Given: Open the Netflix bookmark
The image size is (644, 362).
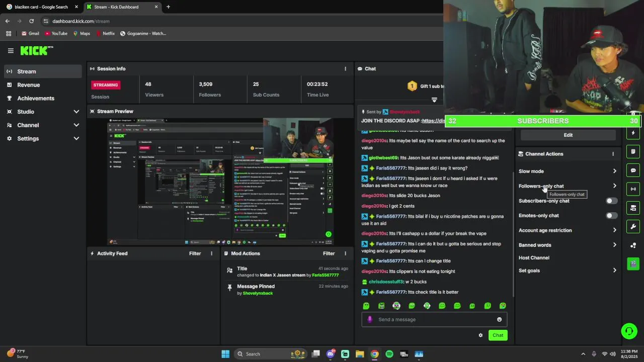Looking at the screenshot, I should (105, 34).
